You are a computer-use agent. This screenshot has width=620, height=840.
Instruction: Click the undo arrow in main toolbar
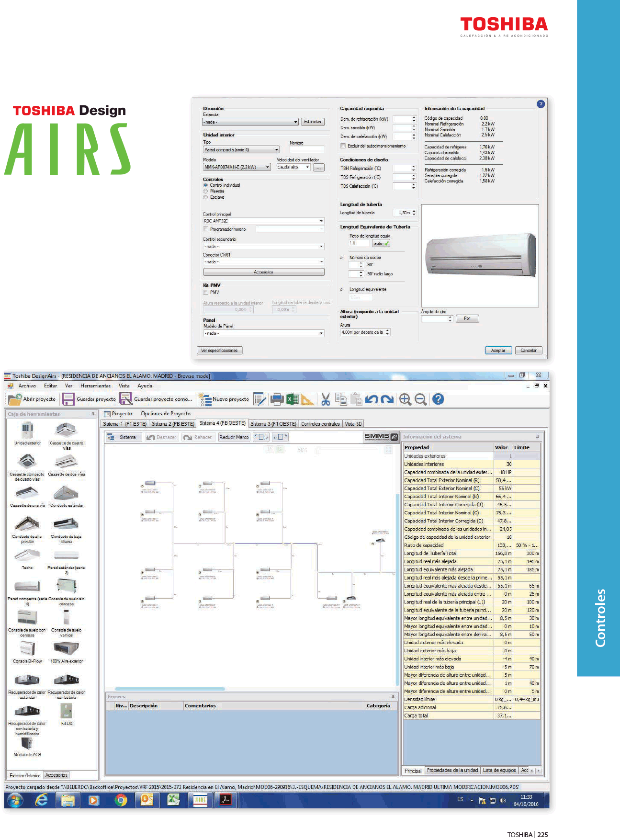[x=372, y=399]
